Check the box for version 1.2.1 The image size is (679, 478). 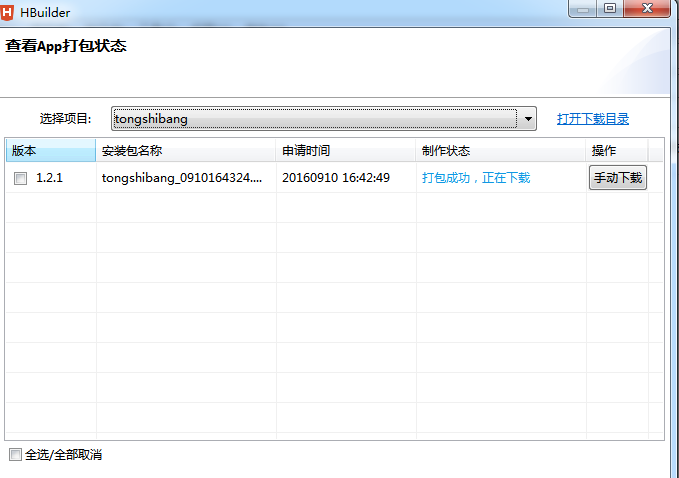(20, 178)
